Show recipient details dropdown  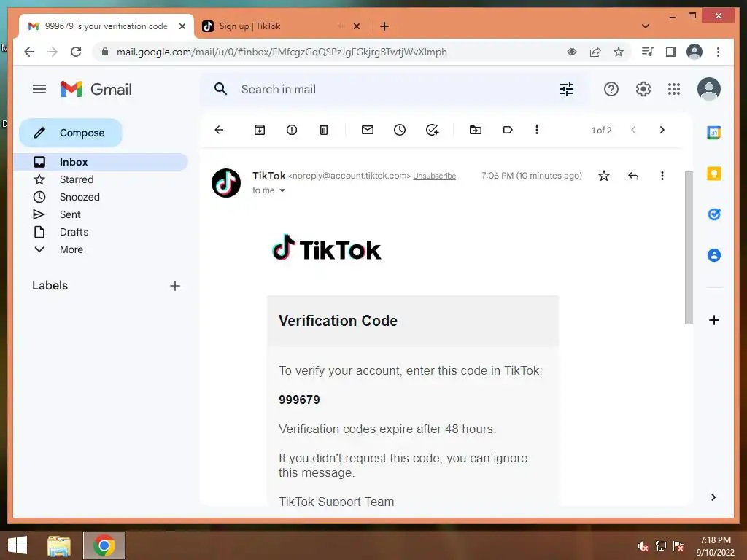(282, 190)
